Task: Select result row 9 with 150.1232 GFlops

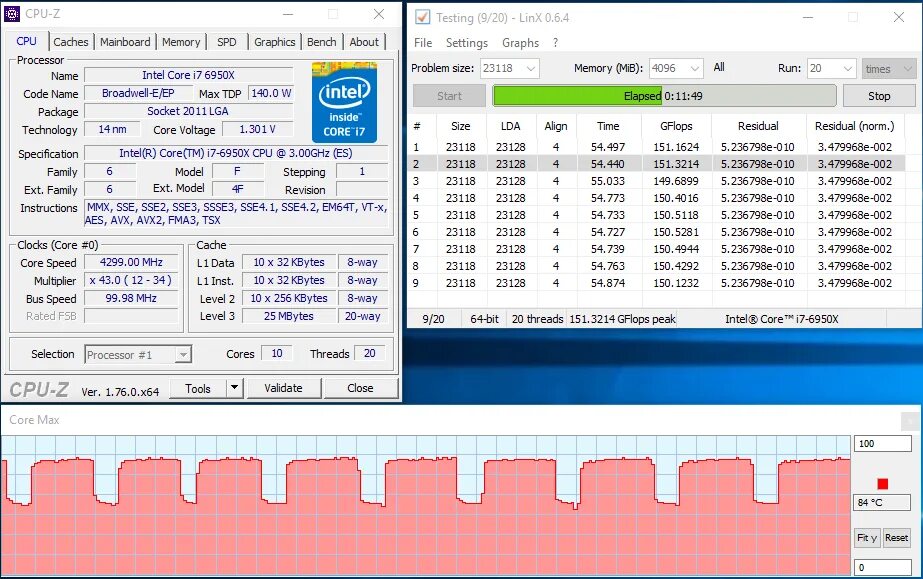Action: click(x=657, y=284)
